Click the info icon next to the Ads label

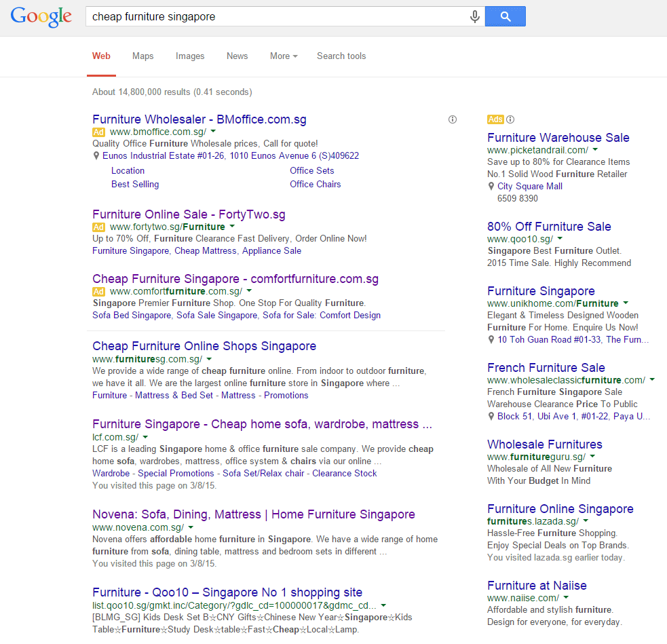coord(510,119)
